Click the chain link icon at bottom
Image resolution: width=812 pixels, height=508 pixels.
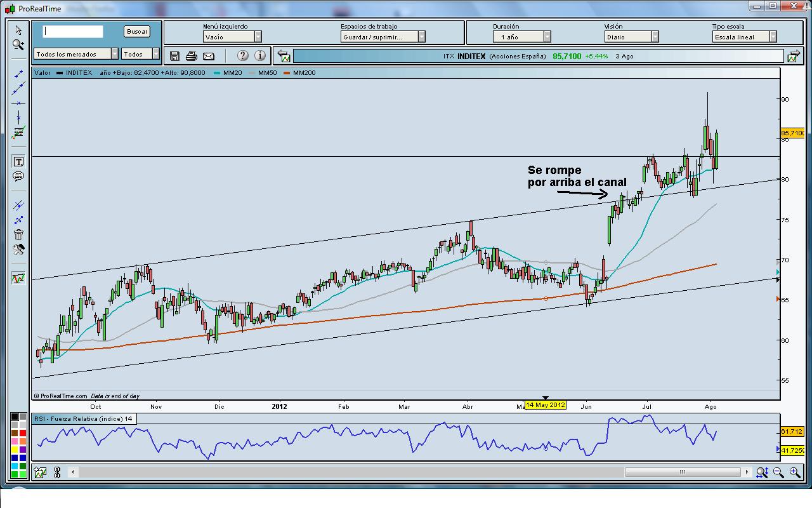pos(57,472)
